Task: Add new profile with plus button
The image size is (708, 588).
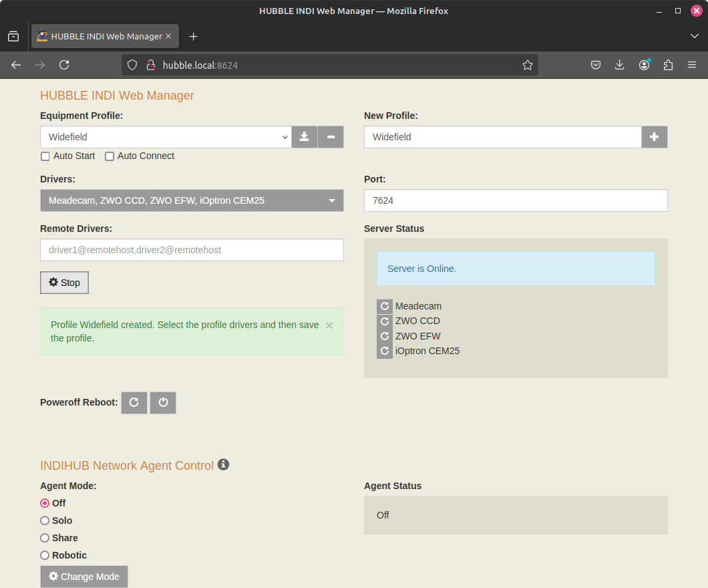Action: [x=655, y=137]
